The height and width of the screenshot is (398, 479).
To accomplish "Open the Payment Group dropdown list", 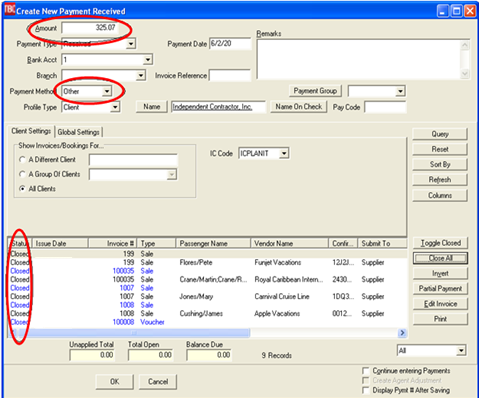I will coord(400,91).
